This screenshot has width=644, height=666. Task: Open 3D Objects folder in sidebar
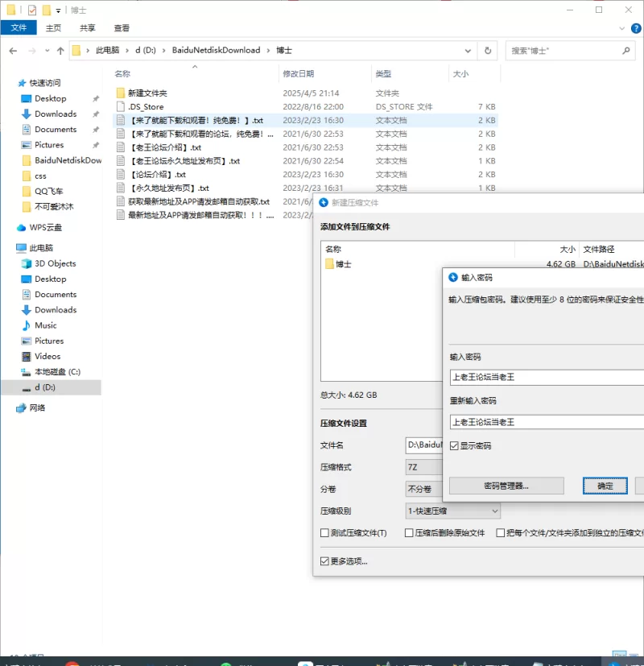tap(55, 263)
